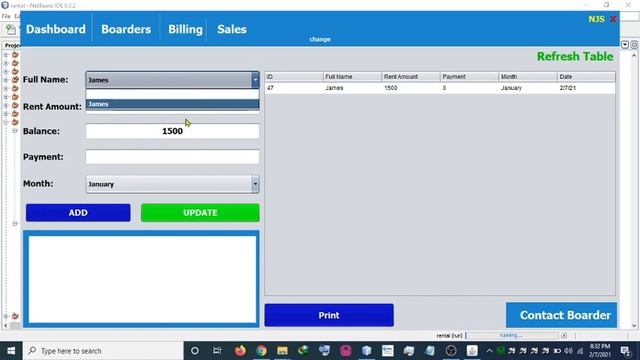
Task: Open OBS Studio icon in taskbar
Action: pyautogui.click(x=451, y=351)
